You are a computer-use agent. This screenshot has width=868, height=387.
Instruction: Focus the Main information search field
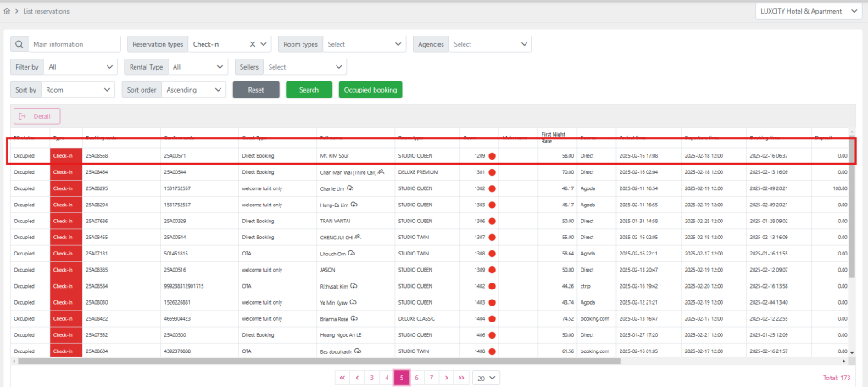click(x=74, y=44)
